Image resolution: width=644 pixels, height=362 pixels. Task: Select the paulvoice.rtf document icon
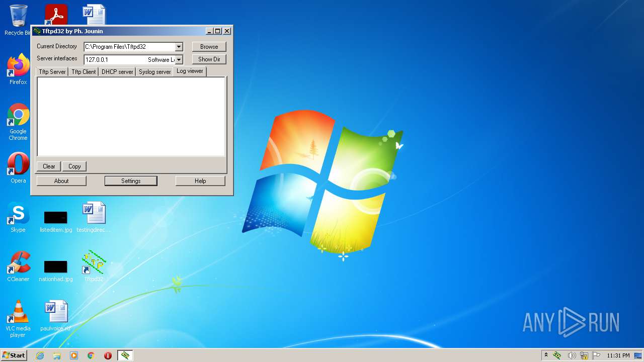pyautogui.click(x=56, y=316)
